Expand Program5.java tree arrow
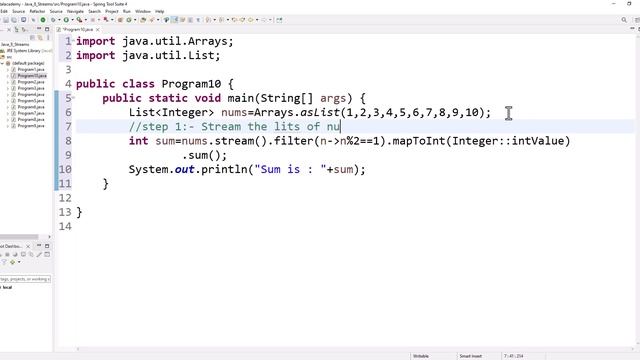 pyautogui.click(x=7, y=101)
